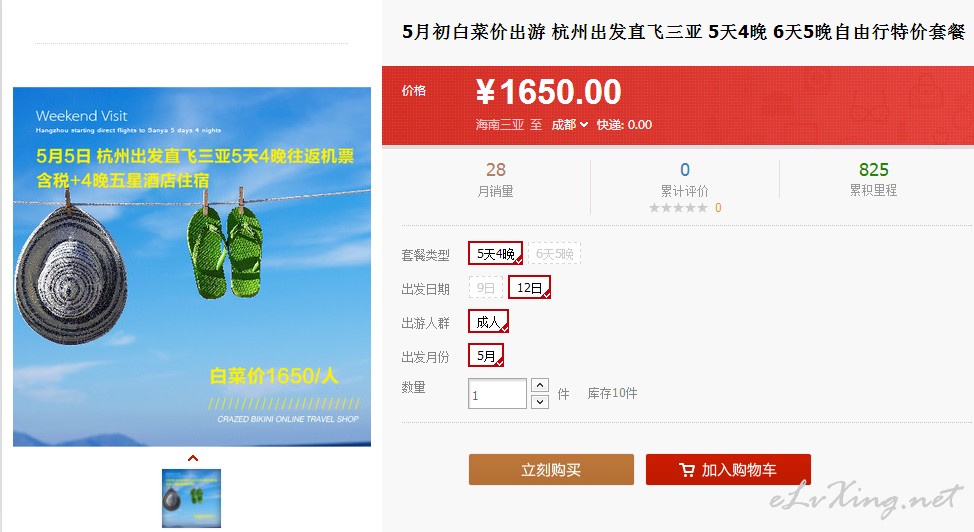974x532 pixels.
Task: Select the small product thumbnail image
Action: pos(191,498)
